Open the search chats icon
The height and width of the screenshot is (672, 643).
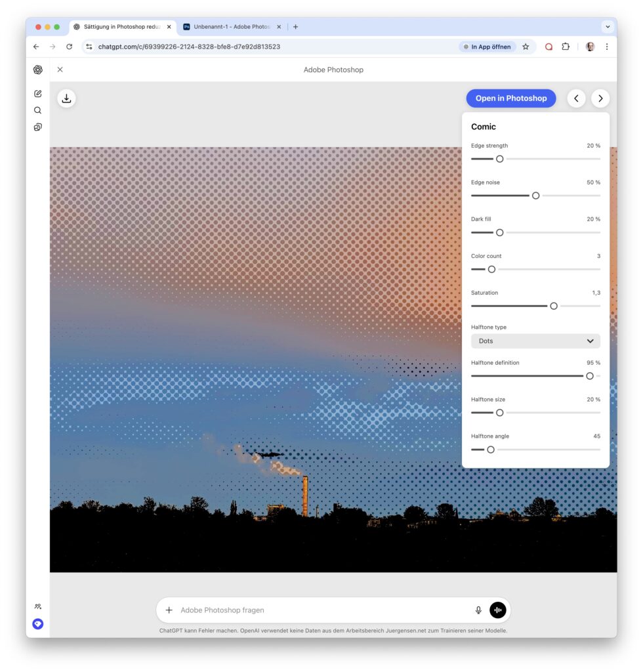point(38,110)
